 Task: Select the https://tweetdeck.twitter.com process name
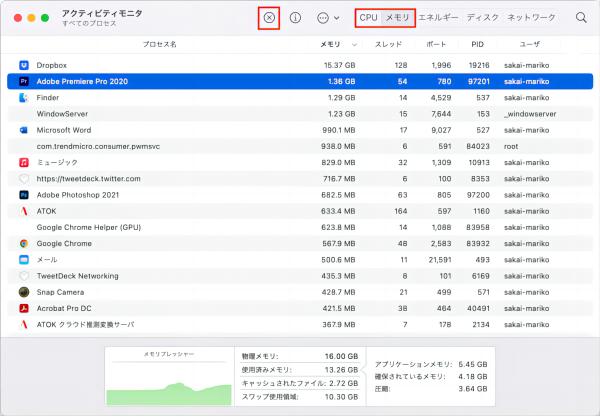(88, 179)
